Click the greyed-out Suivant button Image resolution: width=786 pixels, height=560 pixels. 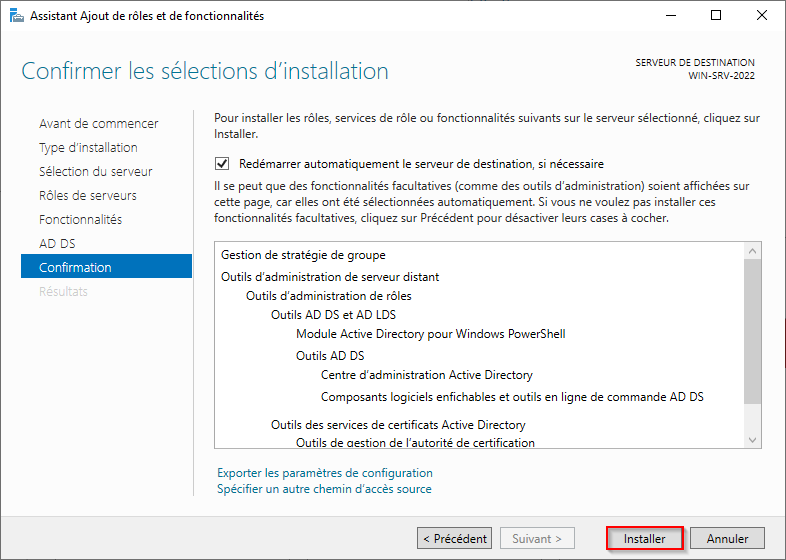coord(537,538)
